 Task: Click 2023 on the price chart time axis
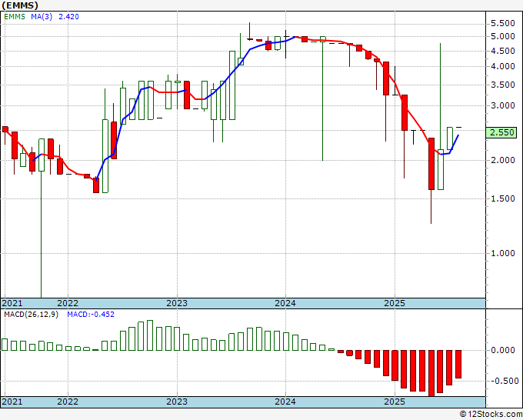pyautogui.click(x=177, y=303)
